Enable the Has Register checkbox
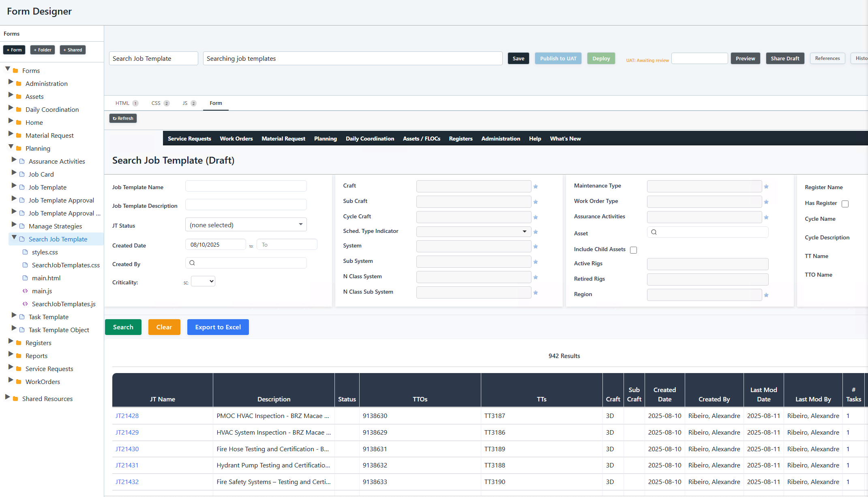Screen dimensions: 868x497 click(845, 204)
